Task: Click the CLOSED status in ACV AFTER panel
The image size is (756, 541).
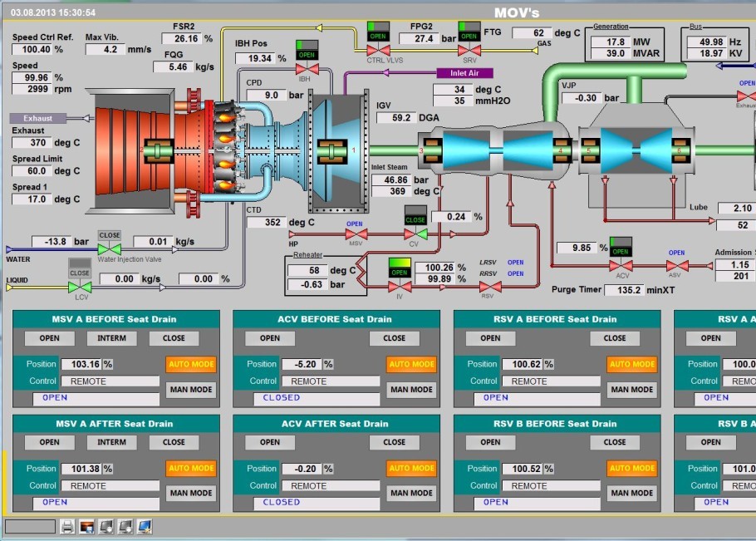Action: [317, 504]
